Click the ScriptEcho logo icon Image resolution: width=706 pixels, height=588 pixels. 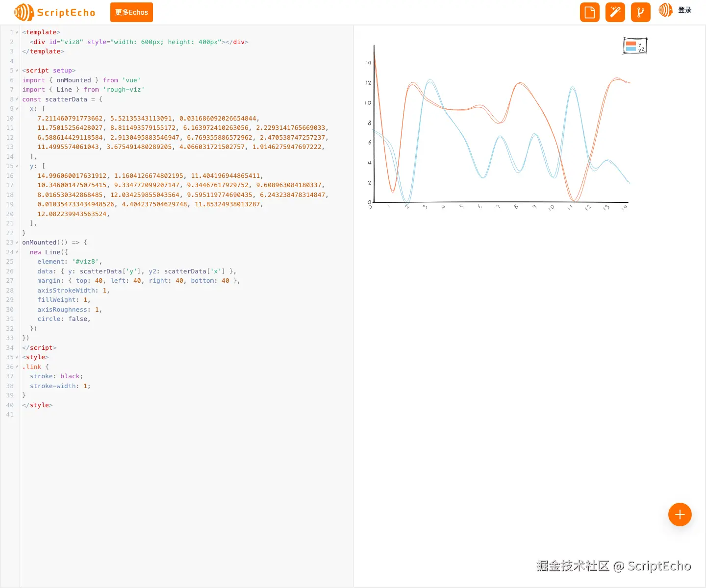tap(24, 12)
